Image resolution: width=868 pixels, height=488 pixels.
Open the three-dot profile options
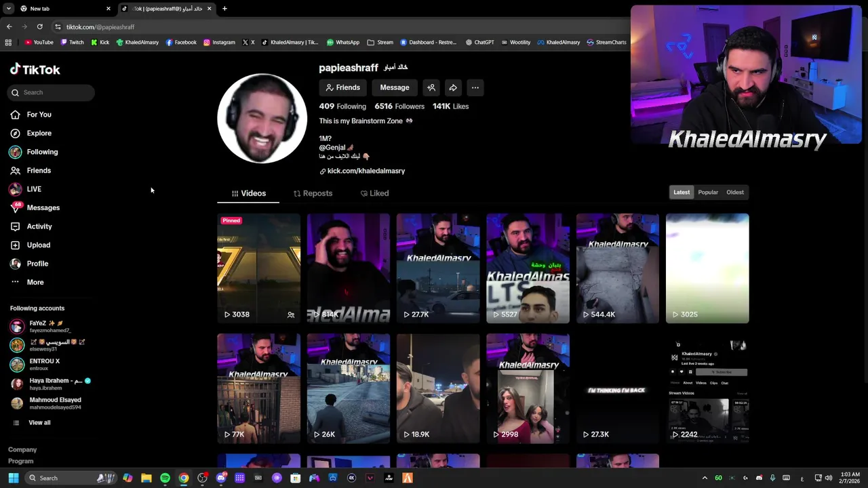coord(475,87)
